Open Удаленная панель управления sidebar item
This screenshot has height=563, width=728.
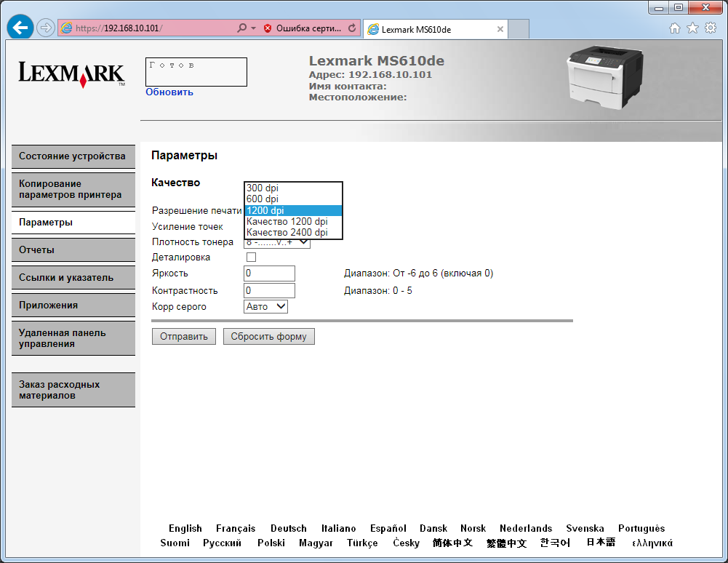point(73,338)
